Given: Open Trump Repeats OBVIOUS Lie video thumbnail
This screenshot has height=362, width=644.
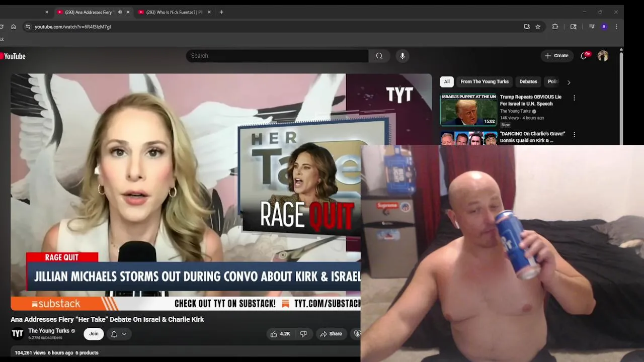Looking at the screenshot, I should tap(469, 110).
